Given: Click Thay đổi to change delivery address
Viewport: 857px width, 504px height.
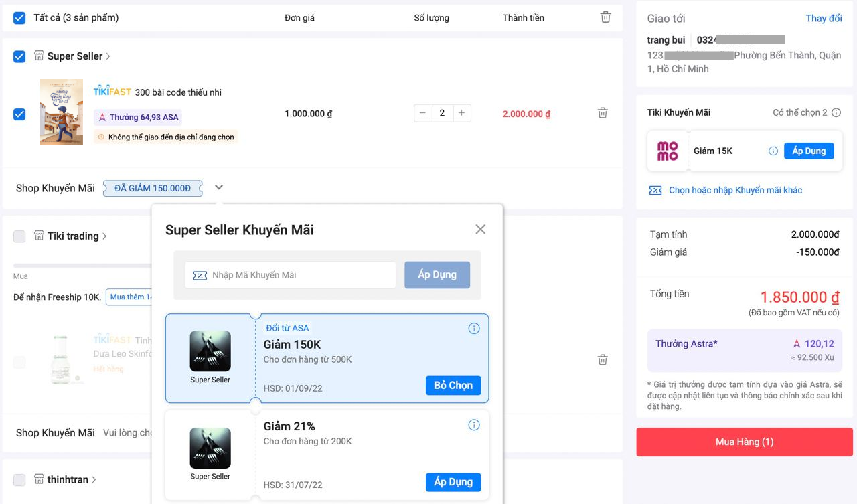Looking at the screenshot, I should point(824,19).
